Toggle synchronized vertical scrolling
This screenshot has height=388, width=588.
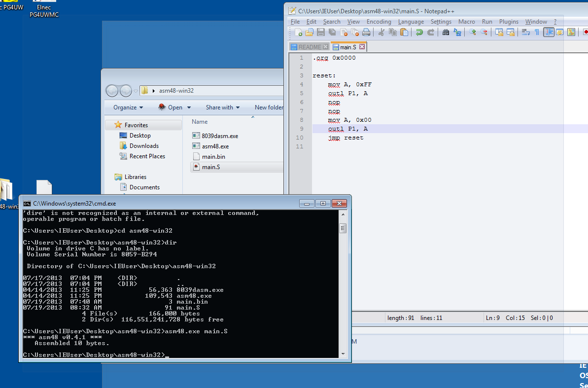pyautogui.click(x=499, y=33)
